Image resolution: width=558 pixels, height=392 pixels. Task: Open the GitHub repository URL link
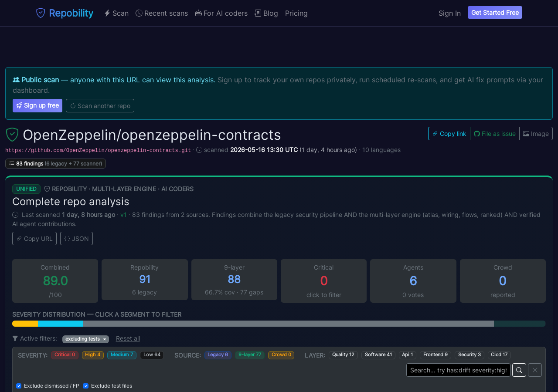(x=98, y=150)
